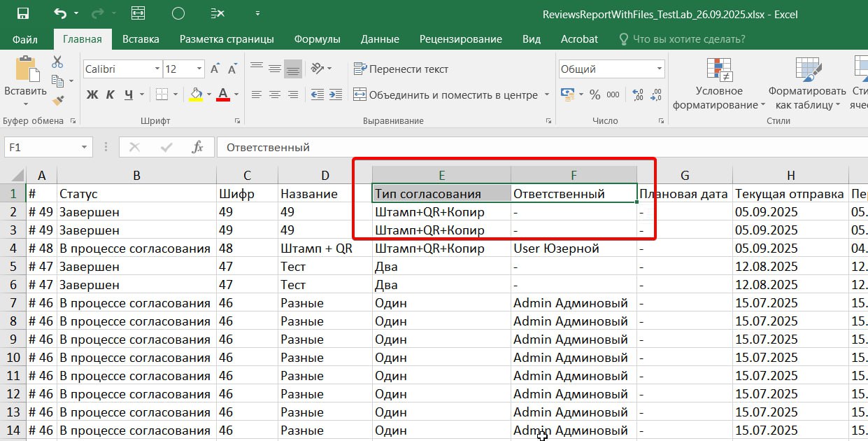The image size is (868, 441).
Task: Undo the last action
Action: (60, 13)
